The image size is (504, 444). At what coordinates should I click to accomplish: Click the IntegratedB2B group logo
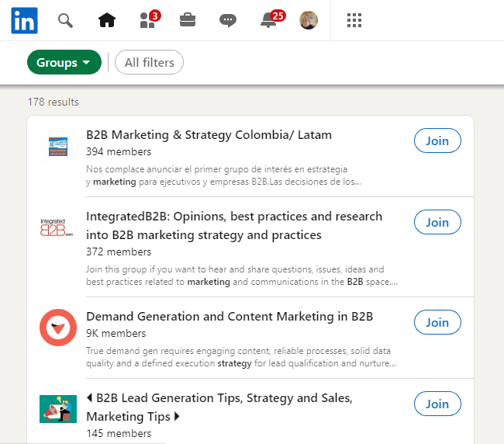pyautogui.click(x=58, y=227)
